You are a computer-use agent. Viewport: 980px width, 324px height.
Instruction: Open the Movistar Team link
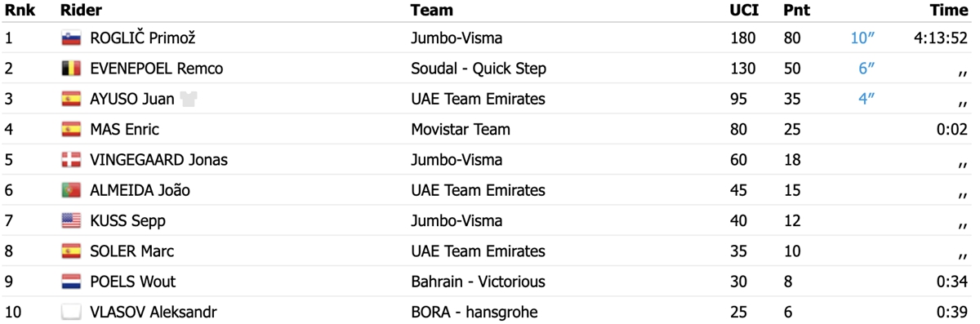[x=461, y=129]
